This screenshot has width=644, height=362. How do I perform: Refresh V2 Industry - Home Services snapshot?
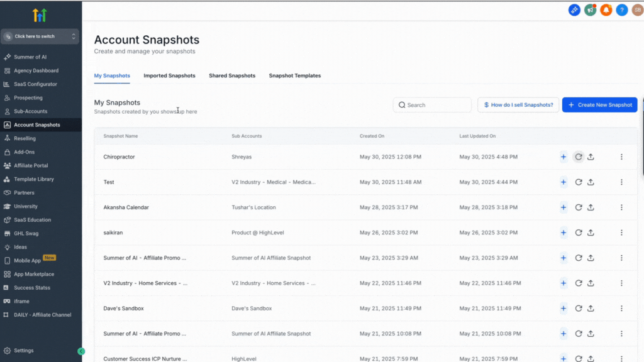[579, 283]
